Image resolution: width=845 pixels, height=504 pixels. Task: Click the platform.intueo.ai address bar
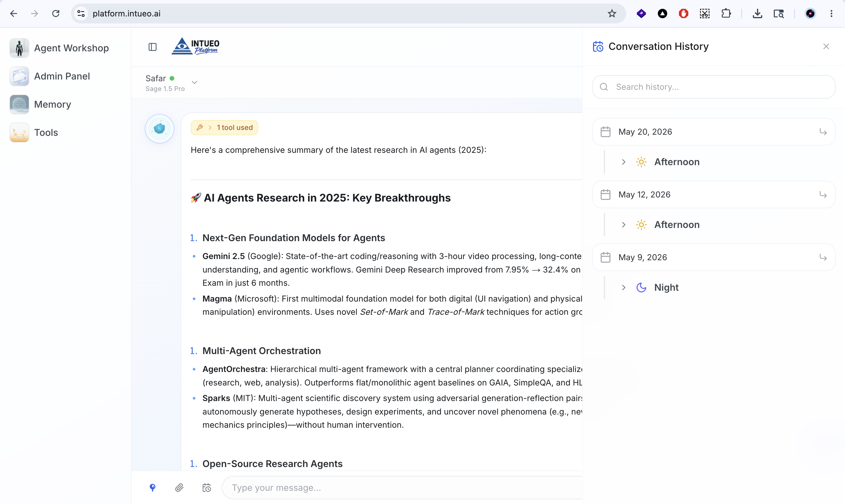click(x=348, y=13)
